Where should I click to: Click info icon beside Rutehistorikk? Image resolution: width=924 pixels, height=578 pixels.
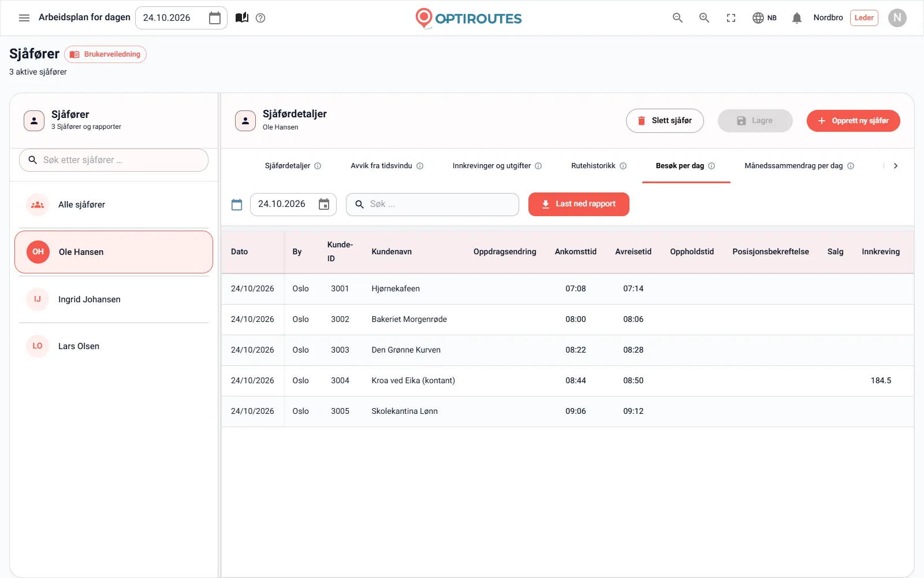click(623, 166)
